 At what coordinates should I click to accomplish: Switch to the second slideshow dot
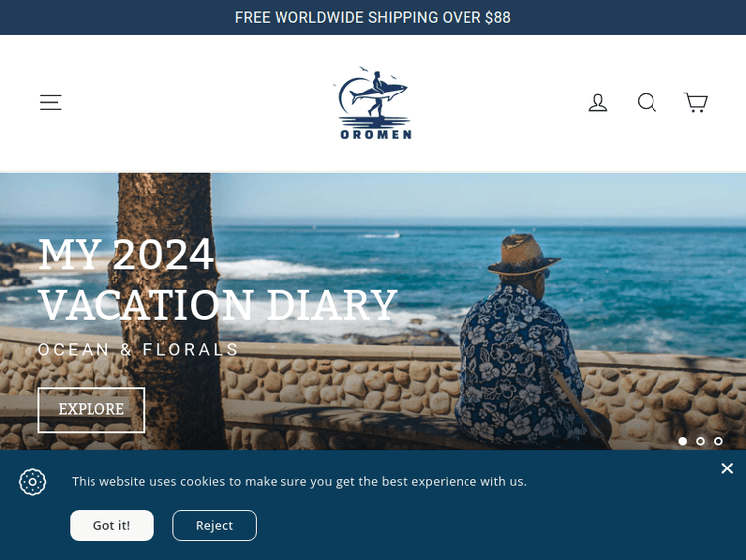click(700, 441)
